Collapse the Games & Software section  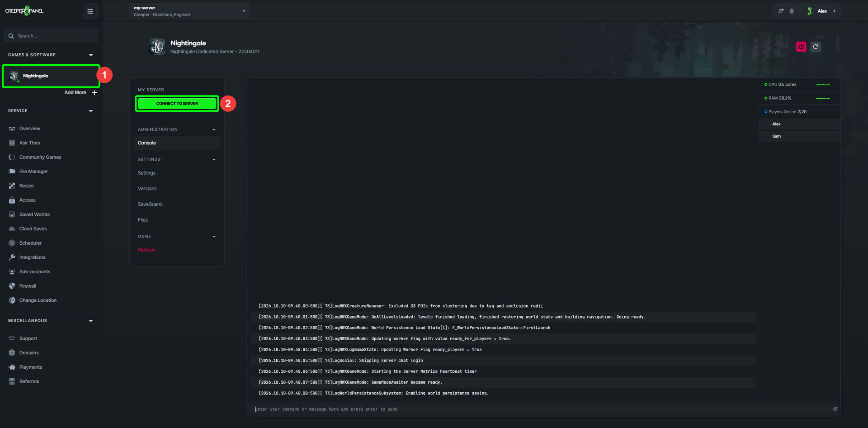pyautogui.click(x=91, y=55)
